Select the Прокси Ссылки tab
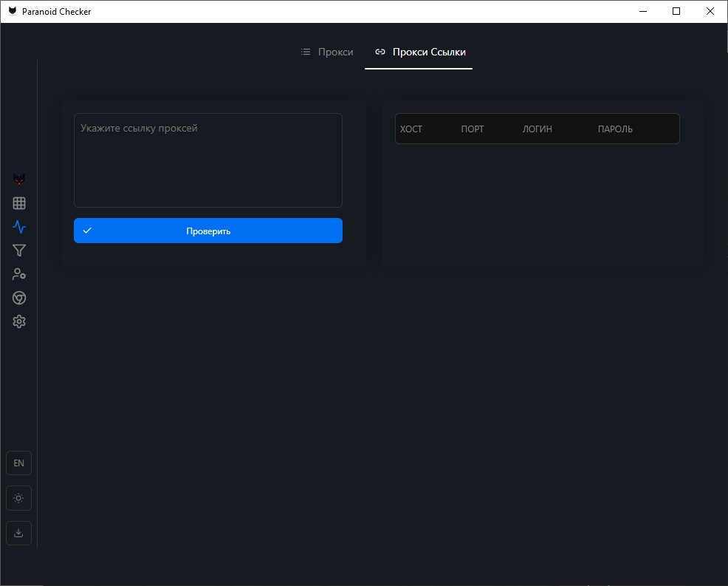728x586 pixels. [419, 52]
